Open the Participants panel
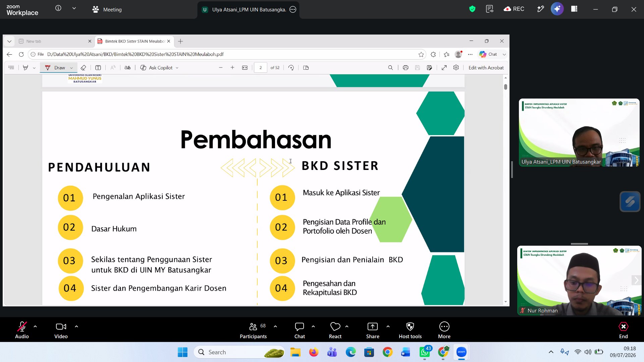Image resolution: width=644 pixels, height=362 pixels. 253,330
